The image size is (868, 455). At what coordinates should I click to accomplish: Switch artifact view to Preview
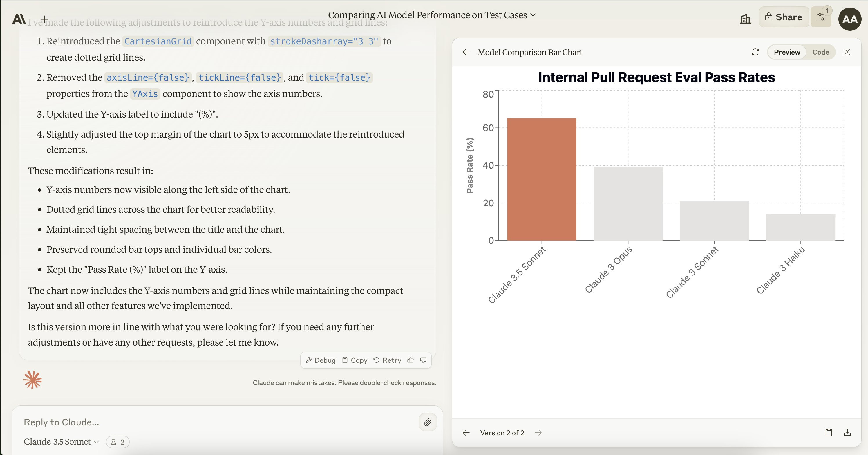click(787, 52)
